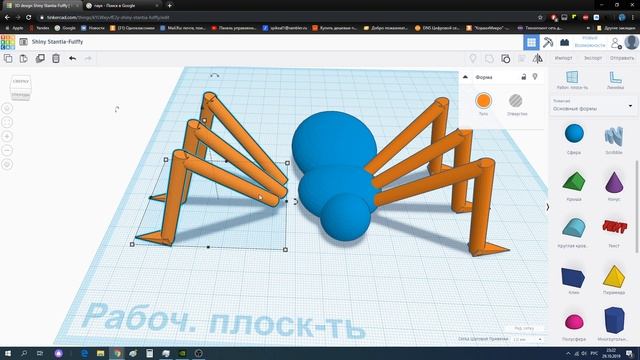Pick the yellow Pyramid shape
This screenshot has width=640, height=360.
pyautogui.click(x=613, y=276)
